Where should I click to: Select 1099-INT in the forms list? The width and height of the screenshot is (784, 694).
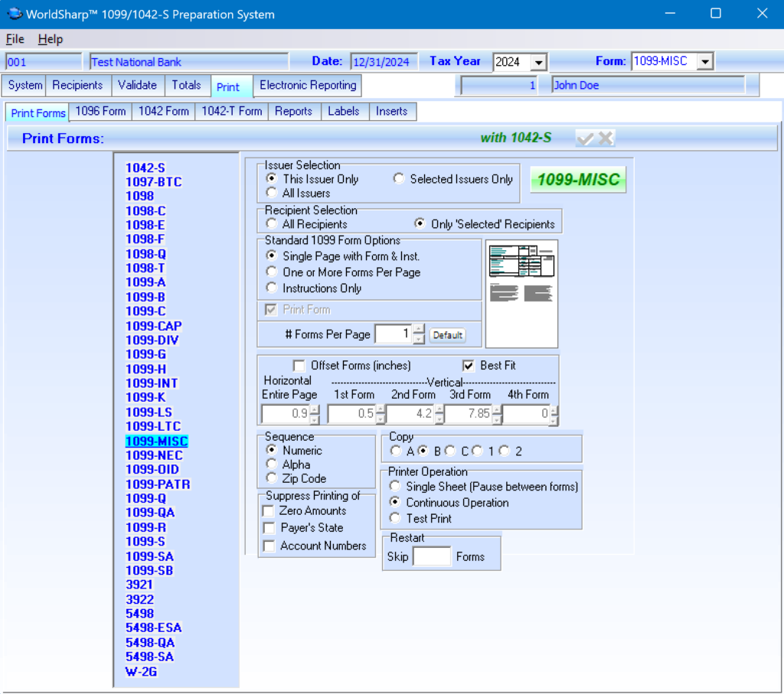(152, 383)
